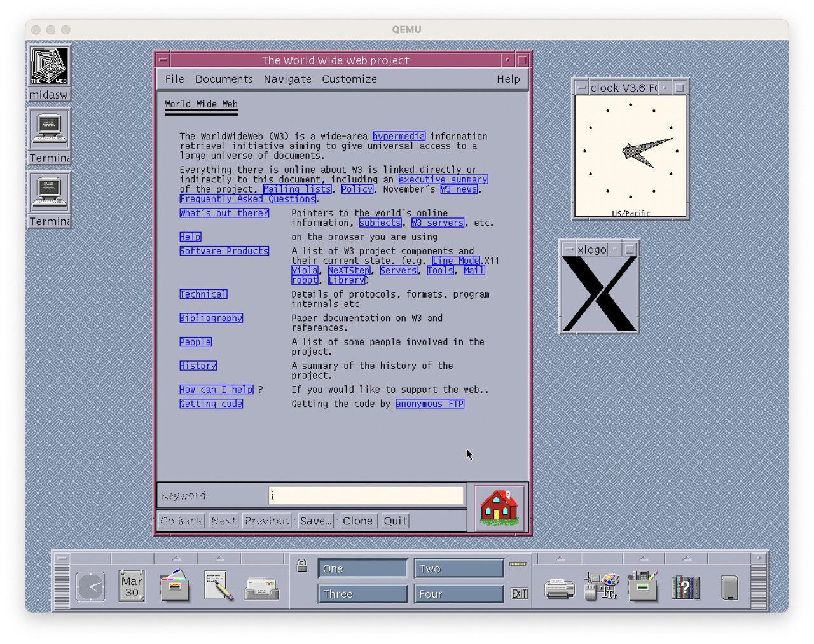Lock the screen with the padlock icon
This screenshot has height=644, width=814.
(302, 565)
